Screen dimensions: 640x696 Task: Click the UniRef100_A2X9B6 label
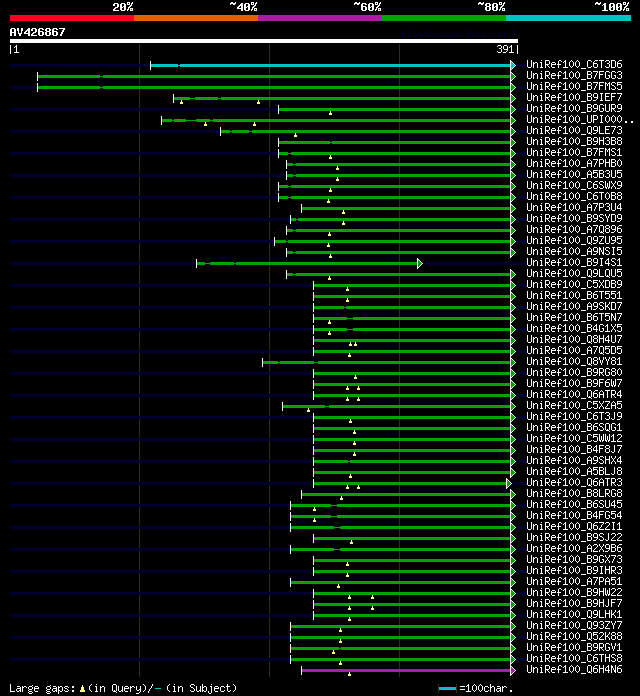(574, 548)
